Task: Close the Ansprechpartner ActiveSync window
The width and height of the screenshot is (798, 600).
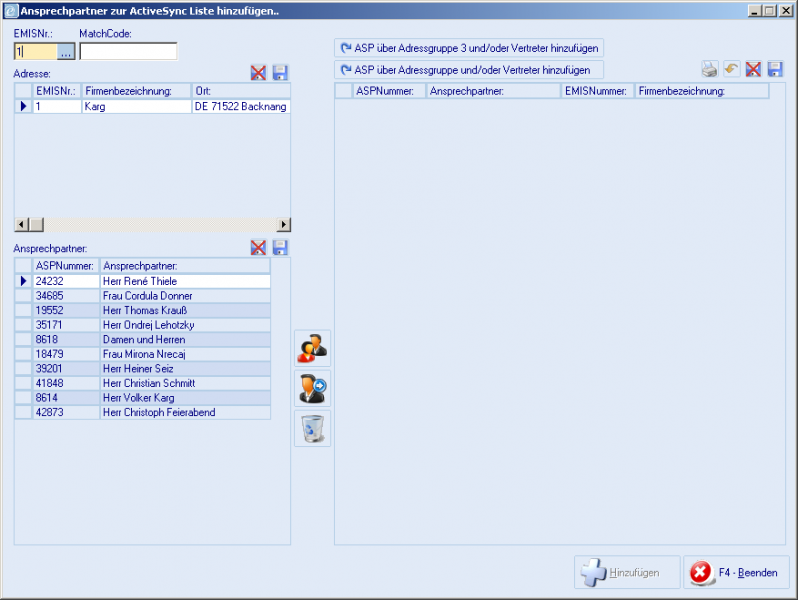Action: click(x=786, y=11)
